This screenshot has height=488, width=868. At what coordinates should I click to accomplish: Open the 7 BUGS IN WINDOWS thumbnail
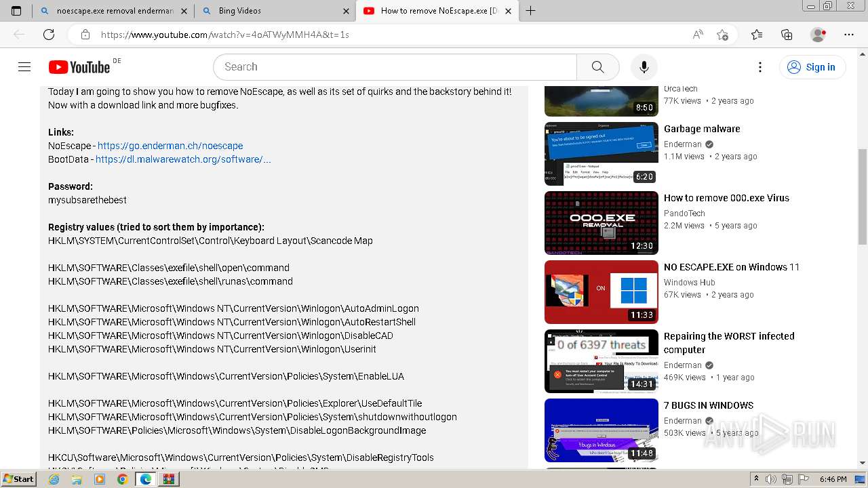601,430
